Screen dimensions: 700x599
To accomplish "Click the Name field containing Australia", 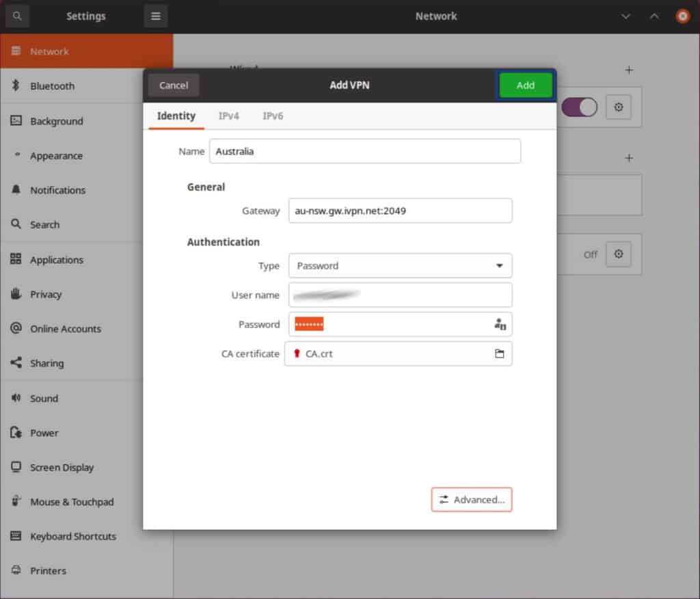I will pos(365,151).
